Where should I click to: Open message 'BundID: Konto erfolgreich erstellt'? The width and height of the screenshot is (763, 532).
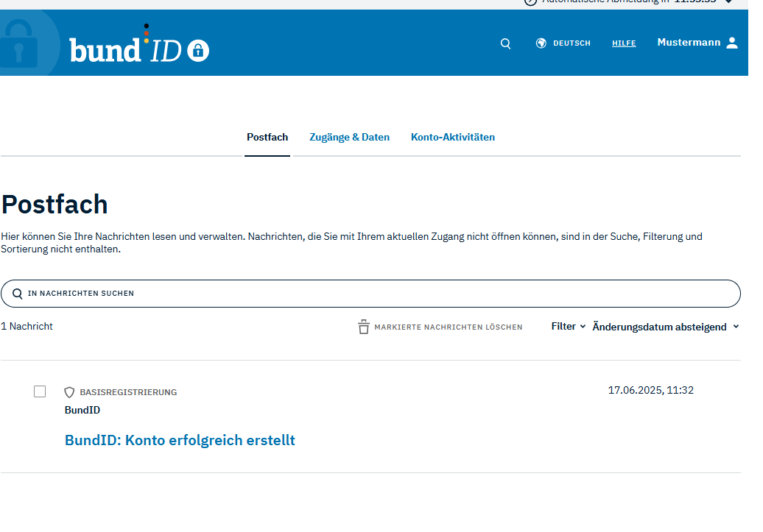tap(180, 440)
